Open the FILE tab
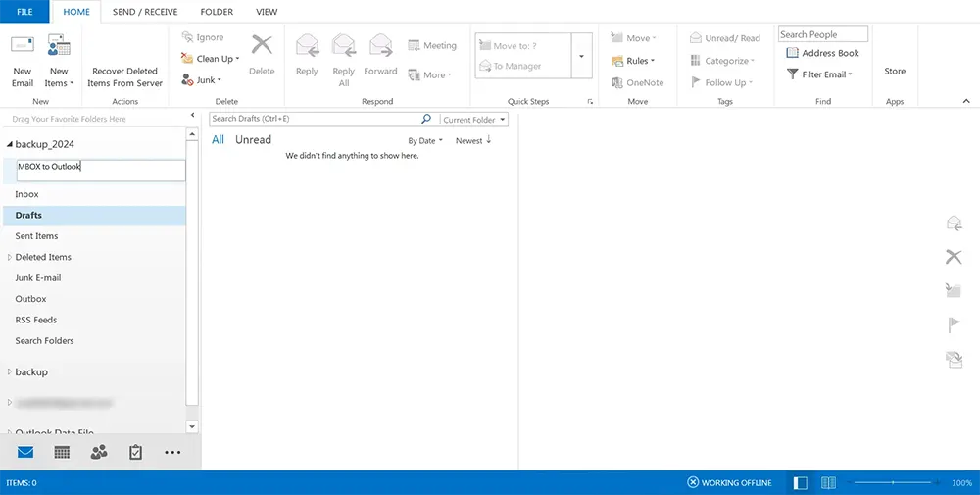The image size is (980, 495). (24, 11)
